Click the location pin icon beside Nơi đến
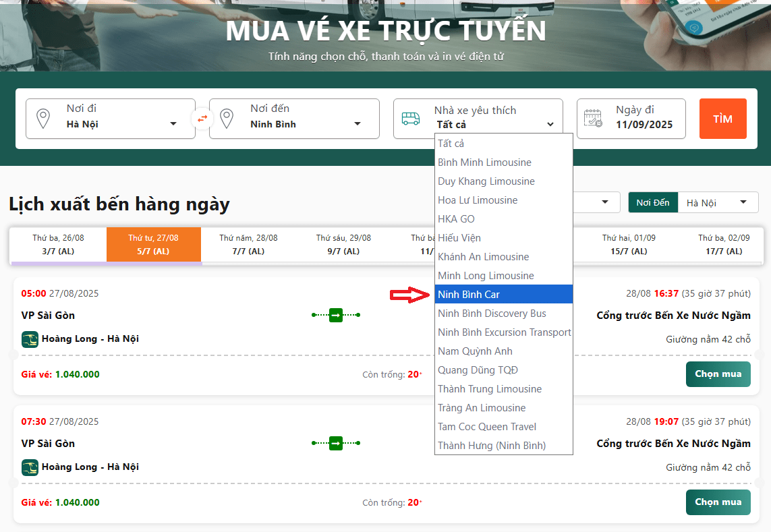Screen dimensions: 771x532 point(227,119)
